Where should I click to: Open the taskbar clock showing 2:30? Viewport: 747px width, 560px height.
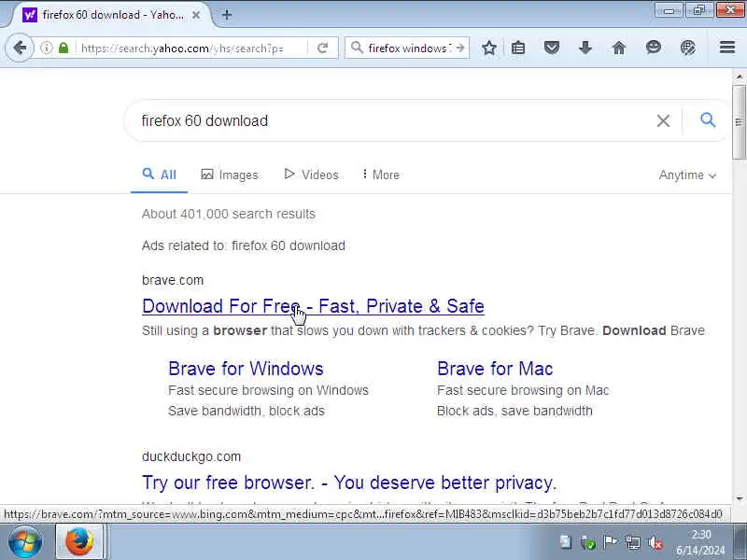pyautogui.click(x=701, y=542)
